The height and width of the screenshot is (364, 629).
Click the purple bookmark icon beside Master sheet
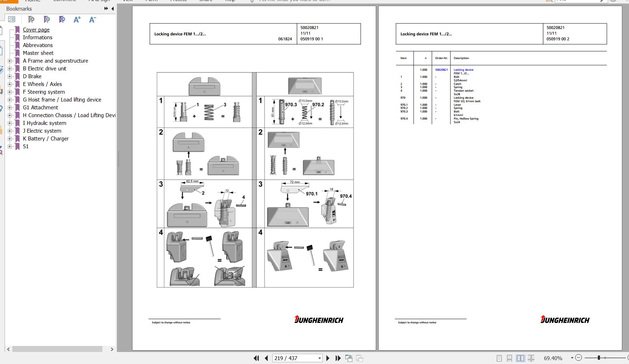(17, 53)
